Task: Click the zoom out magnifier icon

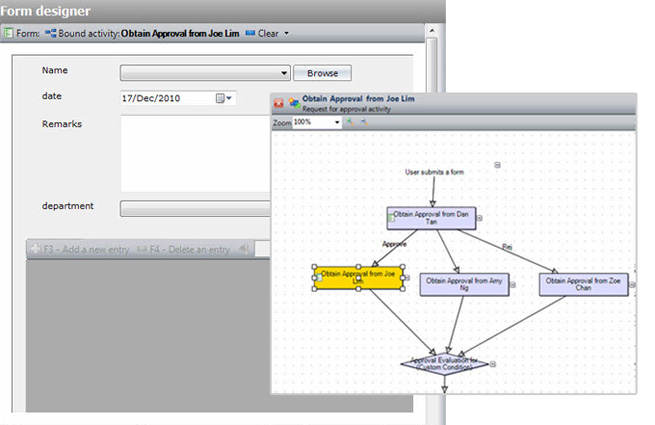Action: pos(364,122)
